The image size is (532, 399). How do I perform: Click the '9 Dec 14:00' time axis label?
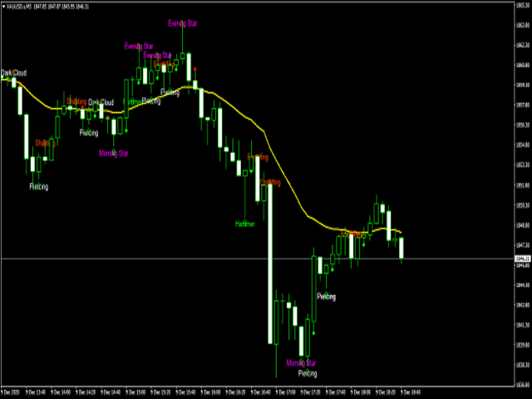coord(61,392)
